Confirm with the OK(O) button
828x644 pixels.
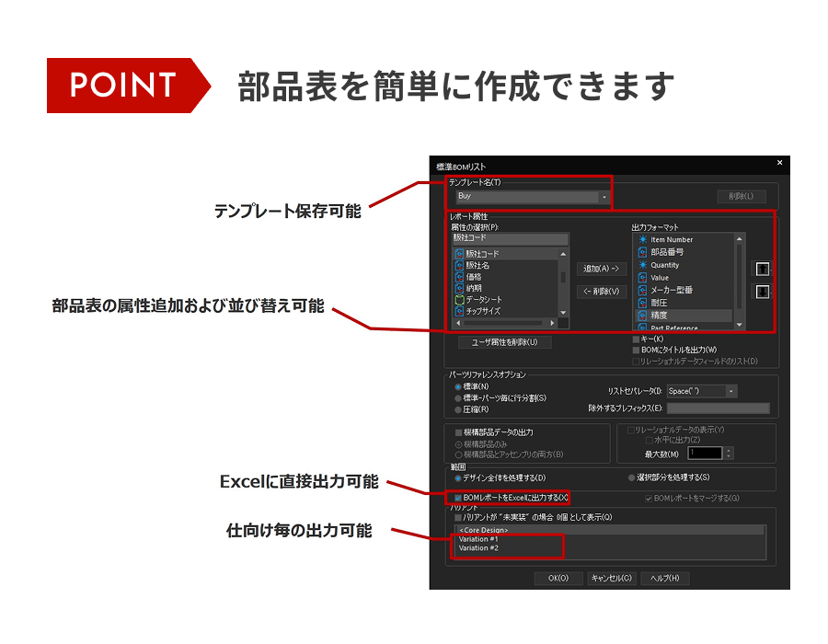tap(558, 578)
